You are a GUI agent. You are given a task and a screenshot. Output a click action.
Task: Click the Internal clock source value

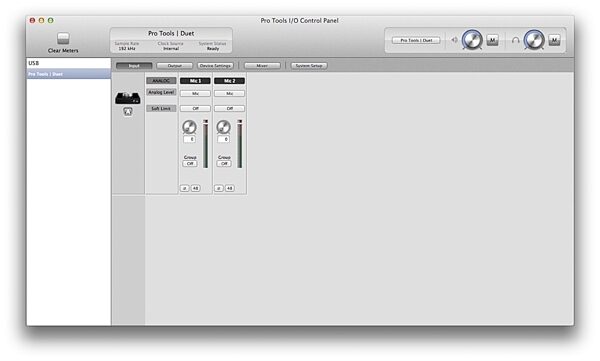tap(171, 49)
